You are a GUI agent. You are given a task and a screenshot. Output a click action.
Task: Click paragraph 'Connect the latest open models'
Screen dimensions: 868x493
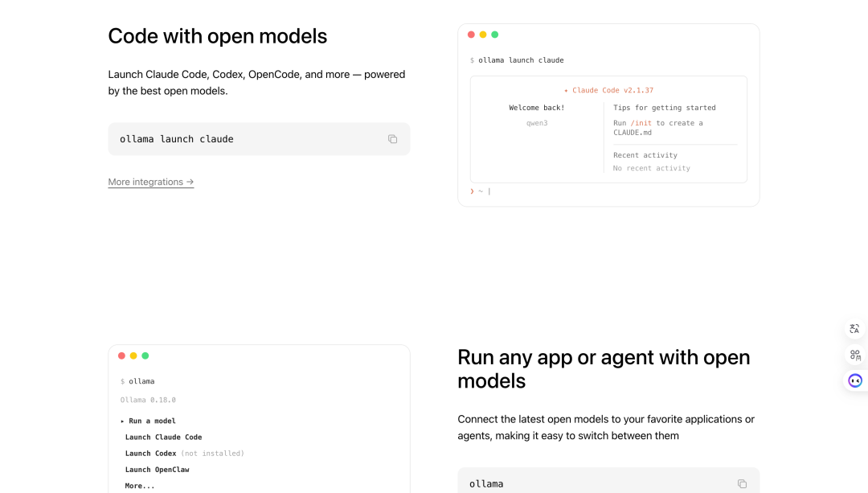click(x=606, y=427)
